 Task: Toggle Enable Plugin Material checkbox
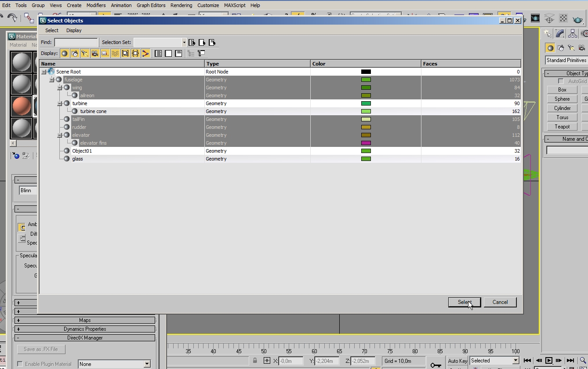tap(20, 364)
